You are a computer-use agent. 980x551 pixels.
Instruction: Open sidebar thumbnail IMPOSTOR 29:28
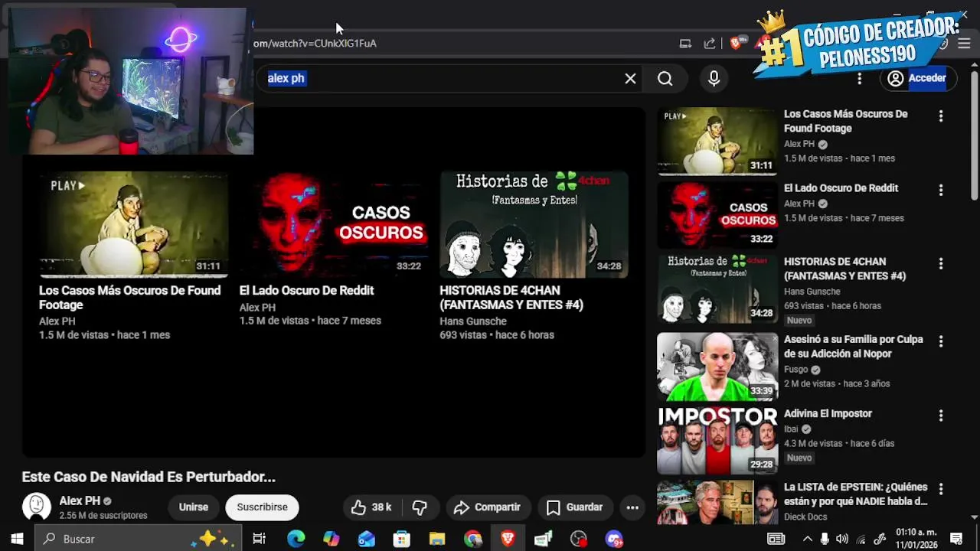click(717, 441)
